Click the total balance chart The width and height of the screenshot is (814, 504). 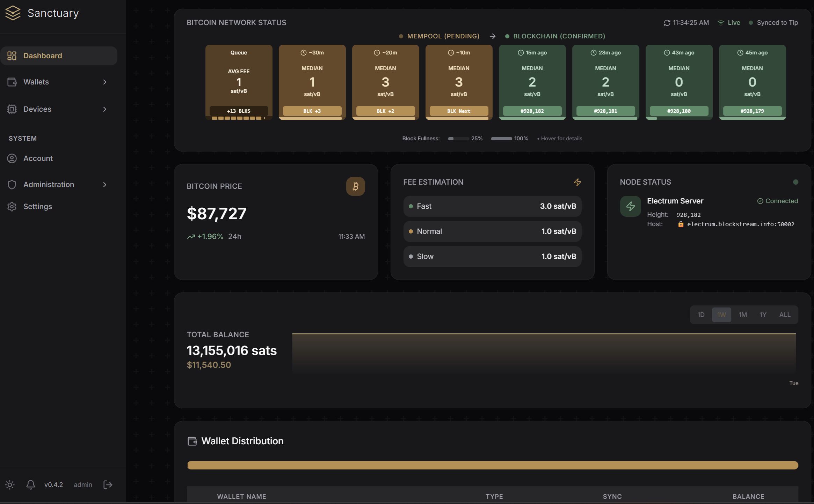tap(544, 354)
